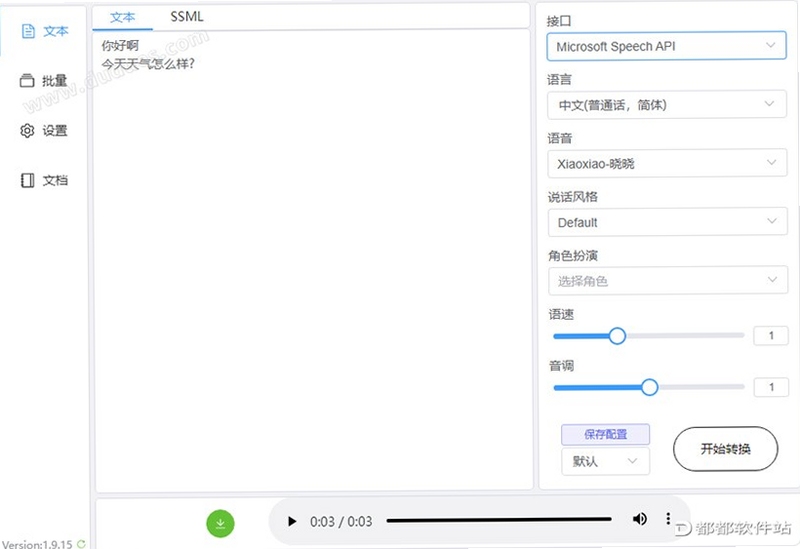Switch to the 文本 tab
Image resolution: width=800 pixels, height=549 pixels.
pyautogui.click(x=122, y=17)
